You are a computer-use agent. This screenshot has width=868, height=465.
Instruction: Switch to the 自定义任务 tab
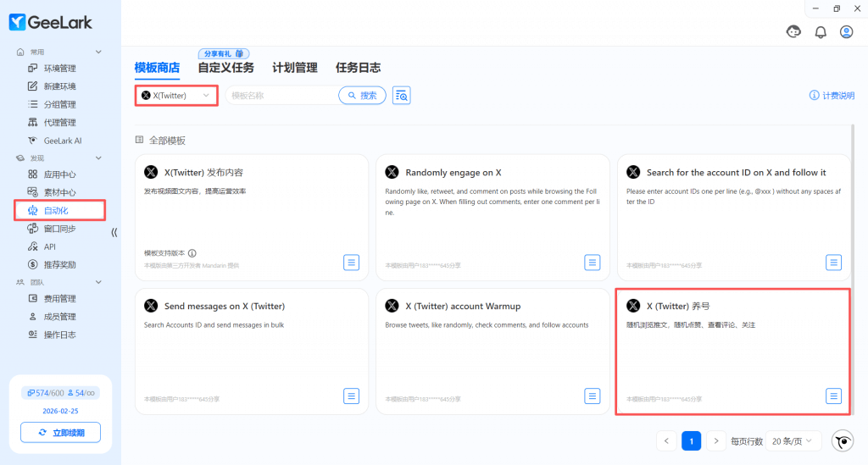[x=225, y=68]
